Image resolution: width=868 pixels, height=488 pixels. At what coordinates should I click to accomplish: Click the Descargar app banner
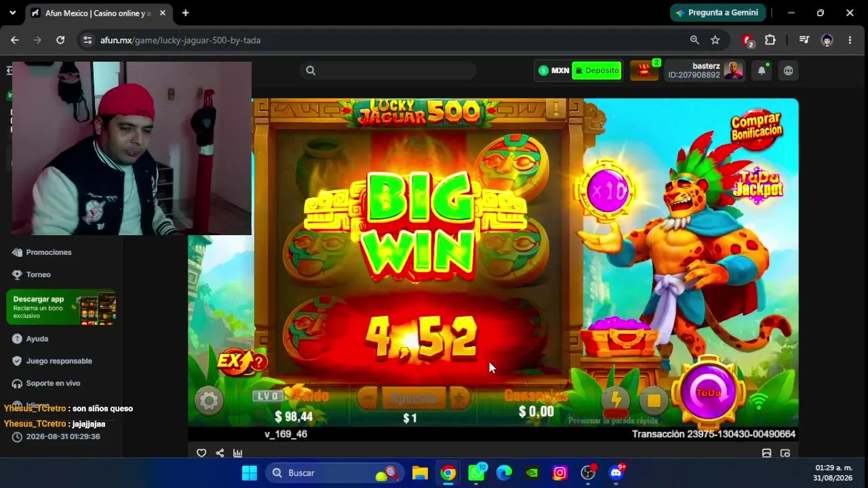pyautogui.click(x=61, y=308)
